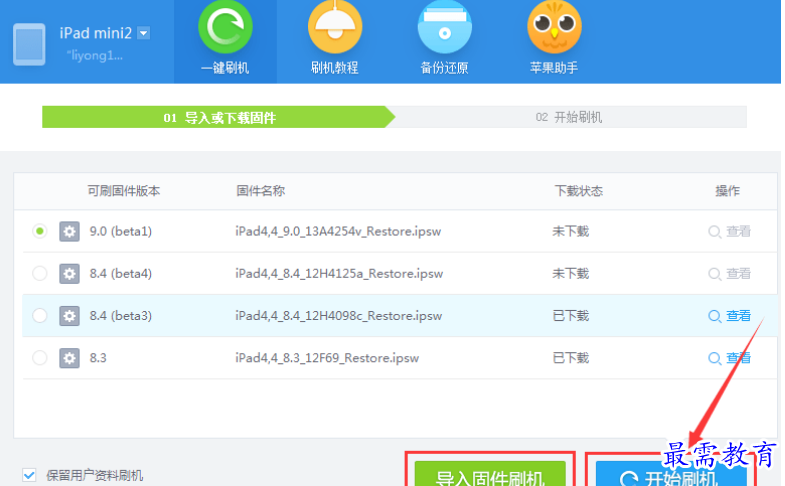Image resolution: width=785 pixels, height=486 pixels.
Task: Click the "liyong1... device name text
Action: [x=95, y=55]
